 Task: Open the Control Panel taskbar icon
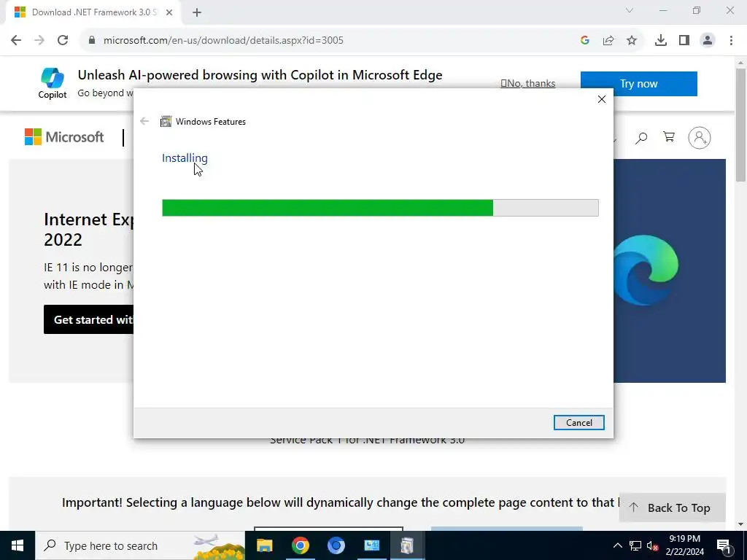pyautogui.click(x=371, y=545)
